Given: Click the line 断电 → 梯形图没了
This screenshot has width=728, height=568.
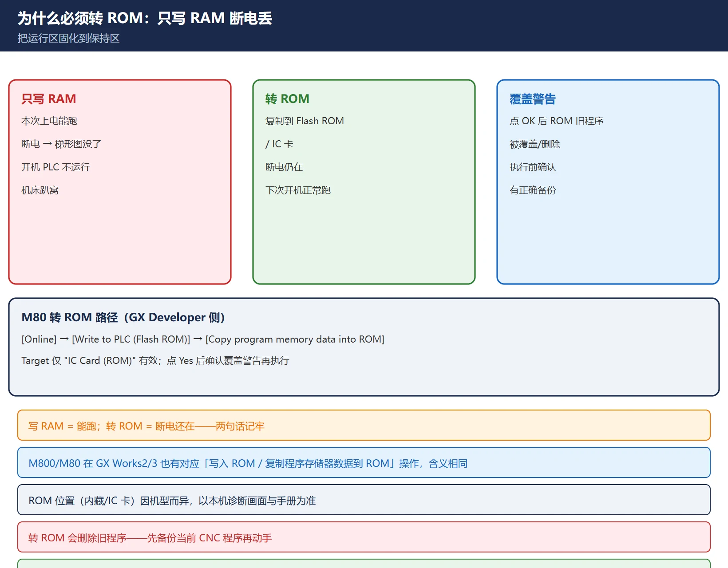Looking at the screenshot, I should [x=61, y=144].
